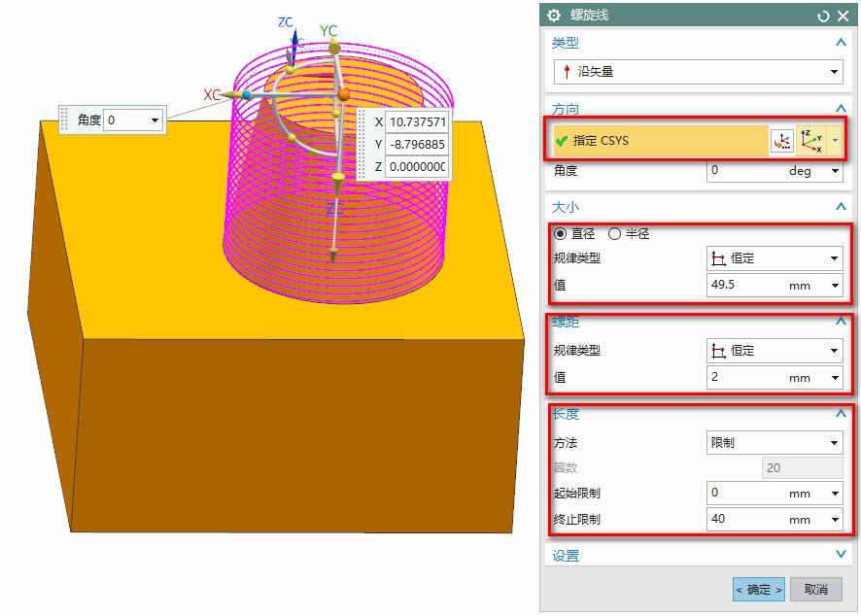Screen dimensions: 861x616
Task: Click the orange origin handle of the CSYS
Action: 343,94
